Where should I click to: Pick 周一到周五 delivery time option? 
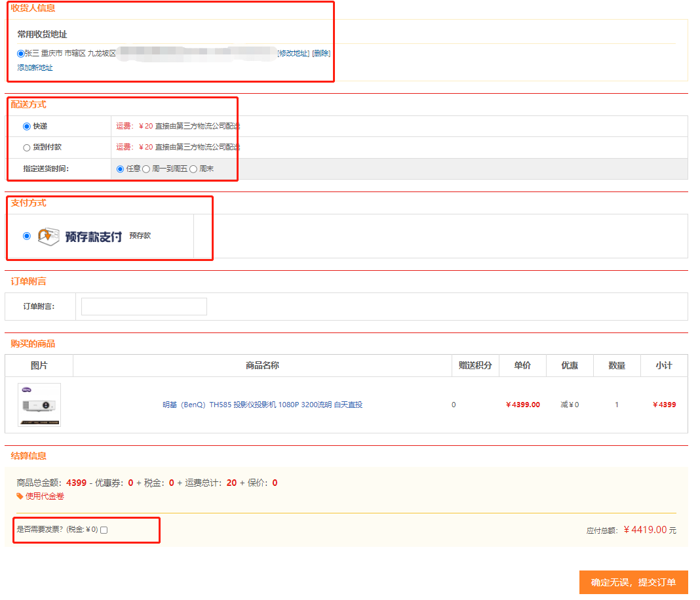coord(146,169)
